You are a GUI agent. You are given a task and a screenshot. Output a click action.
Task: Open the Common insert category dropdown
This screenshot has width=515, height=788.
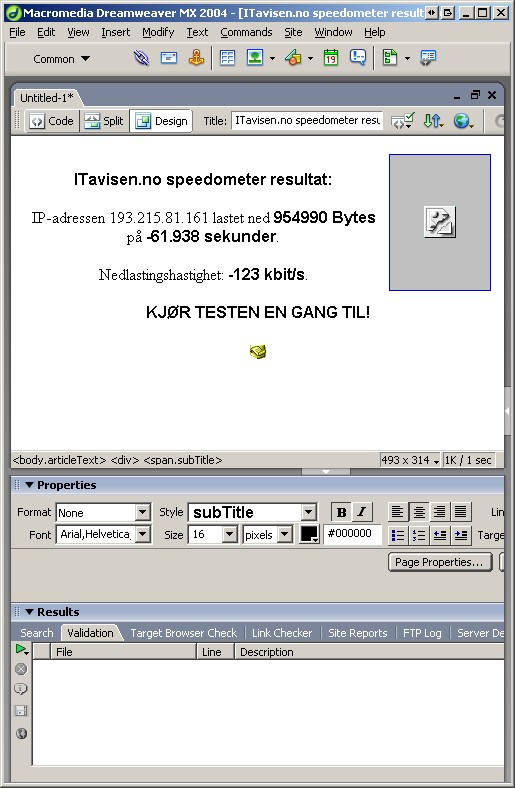coord(62,59)
